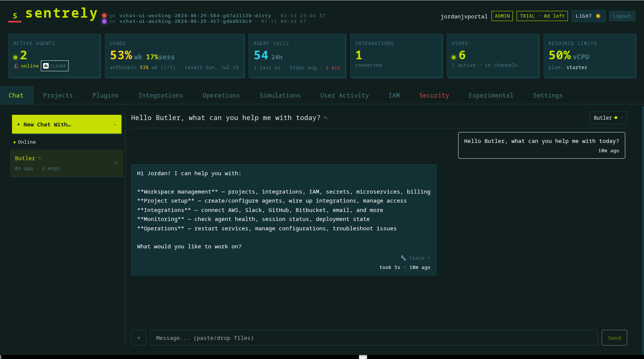644x359 pixels.
Task: Close the Butler chat with the x
Action: coord(116,163)
